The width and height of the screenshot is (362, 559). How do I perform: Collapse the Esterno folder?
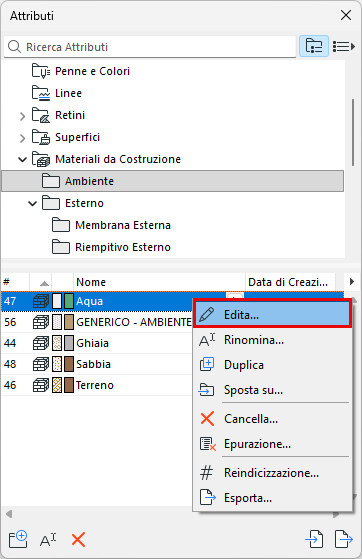32,204
